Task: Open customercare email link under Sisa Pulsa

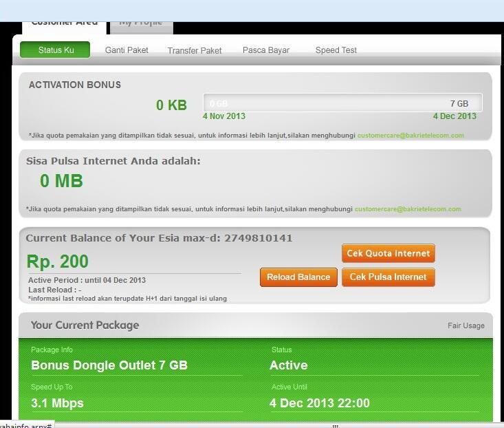Action: click(x=408, y=209)
